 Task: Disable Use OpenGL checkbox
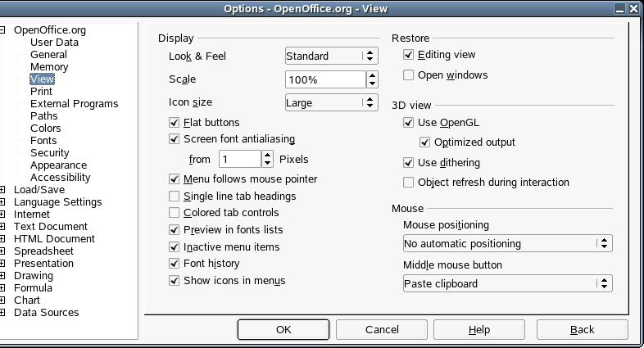pyautogui.click(x=409, y=123)
